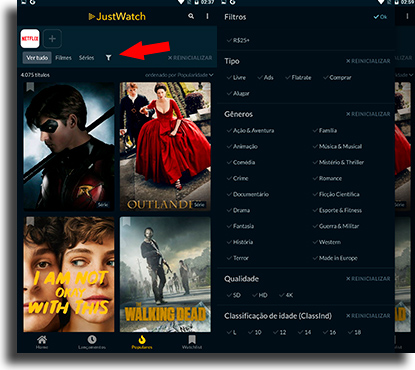The width and height of the screenshot is (415, 370).
Task: Toggle the Mistério & Thriller genre
Action: click(338, 162)
